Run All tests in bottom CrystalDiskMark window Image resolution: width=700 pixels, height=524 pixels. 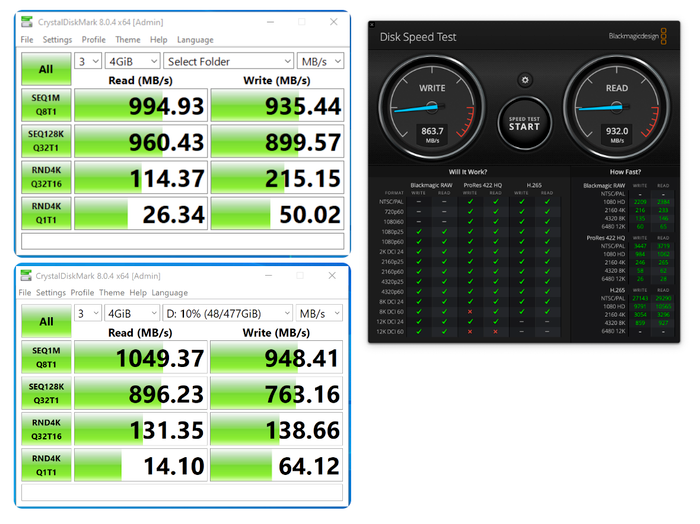(46, 321)
